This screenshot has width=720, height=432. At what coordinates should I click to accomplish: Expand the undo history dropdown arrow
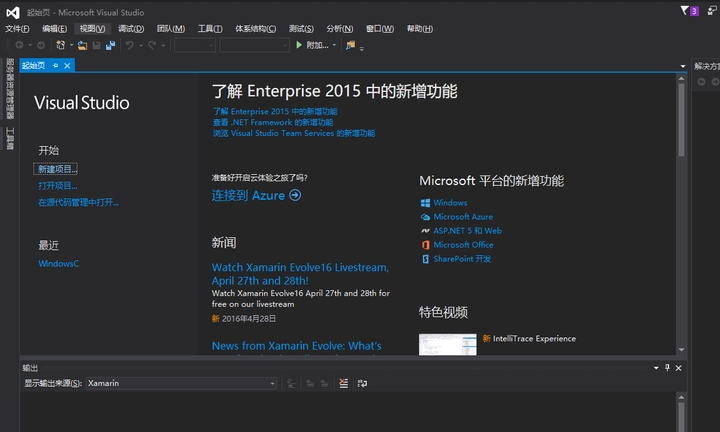(141, 45)
